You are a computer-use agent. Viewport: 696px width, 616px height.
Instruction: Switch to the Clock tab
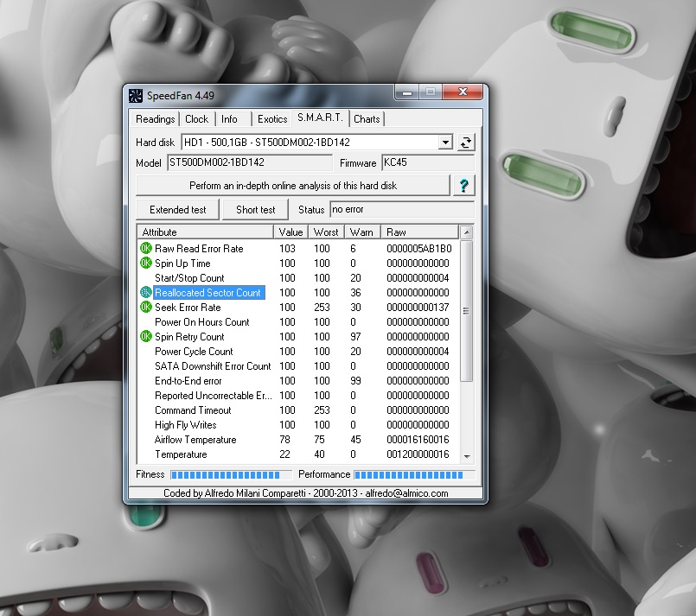196,119
